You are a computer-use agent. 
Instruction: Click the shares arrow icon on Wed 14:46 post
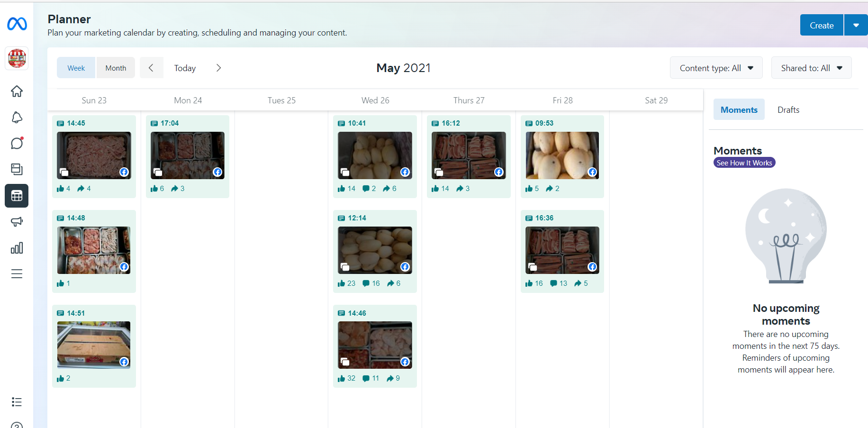click(x=390, y=378)
